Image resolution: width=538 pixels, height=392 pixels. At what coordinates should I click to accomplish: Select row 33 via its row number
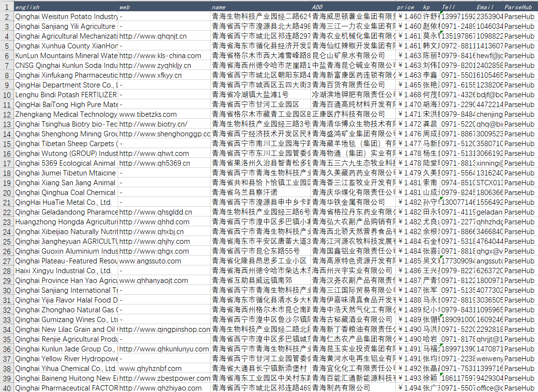tap(7, 320)
